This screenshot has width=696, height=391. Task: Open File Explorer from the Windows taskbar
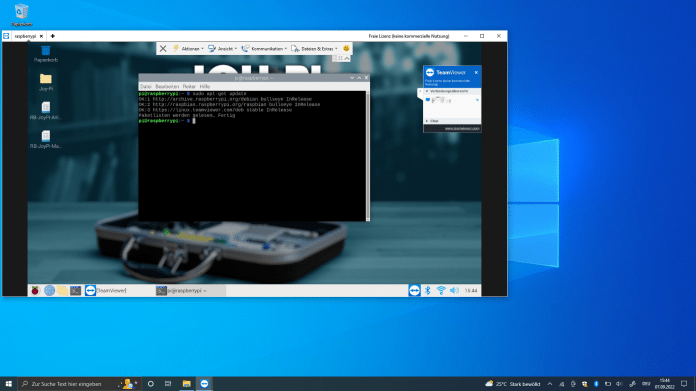186,384
